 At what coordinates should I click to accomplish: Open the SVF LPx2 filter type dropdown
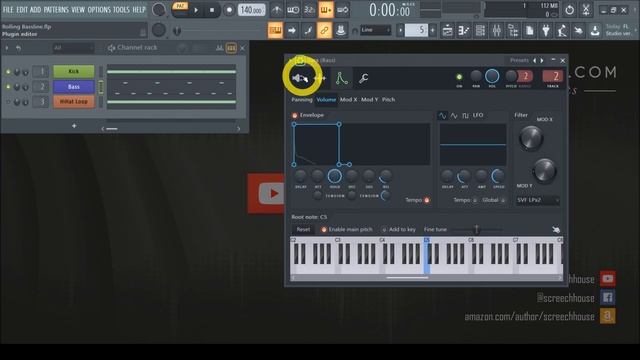pyautogui.click(x=537, y=200)
